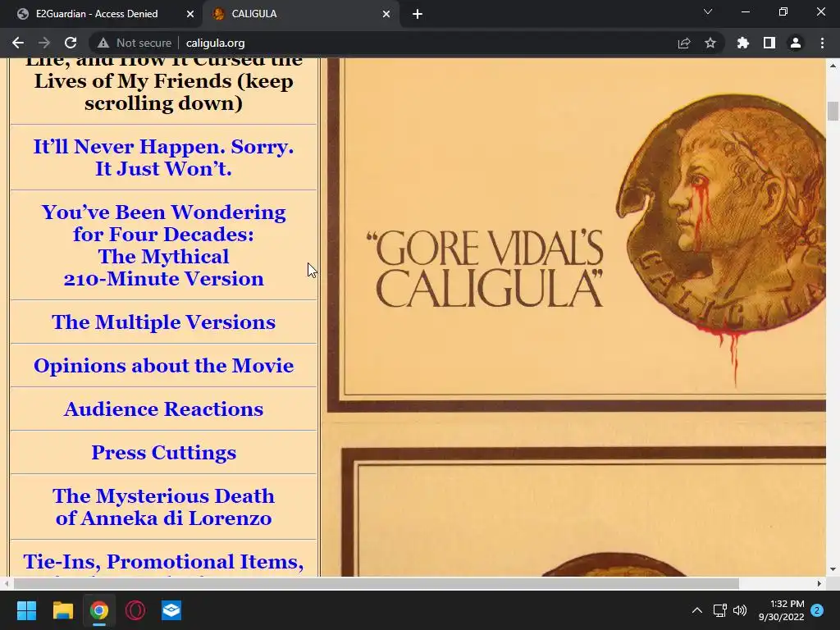Open File Explorer from taskbar
Screen dimensions: 840x630
coord(62,610)
